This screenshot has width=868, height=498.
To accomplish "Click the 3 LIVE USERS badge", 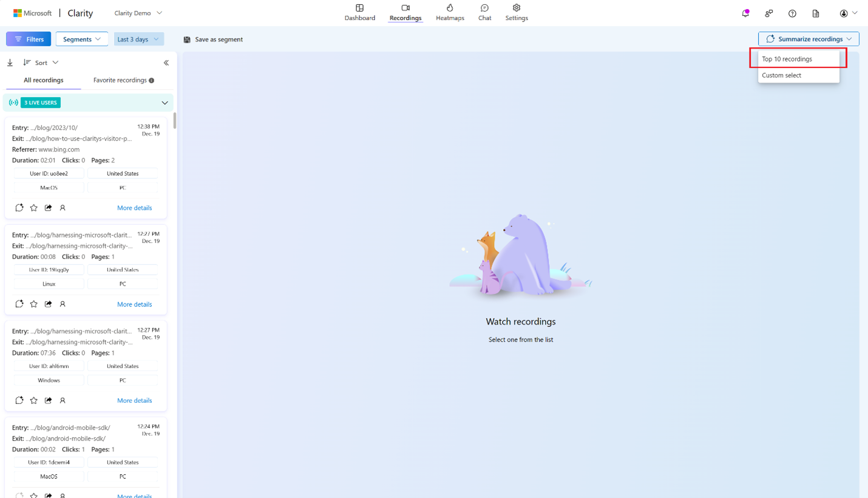I will (x=41, y=103).
